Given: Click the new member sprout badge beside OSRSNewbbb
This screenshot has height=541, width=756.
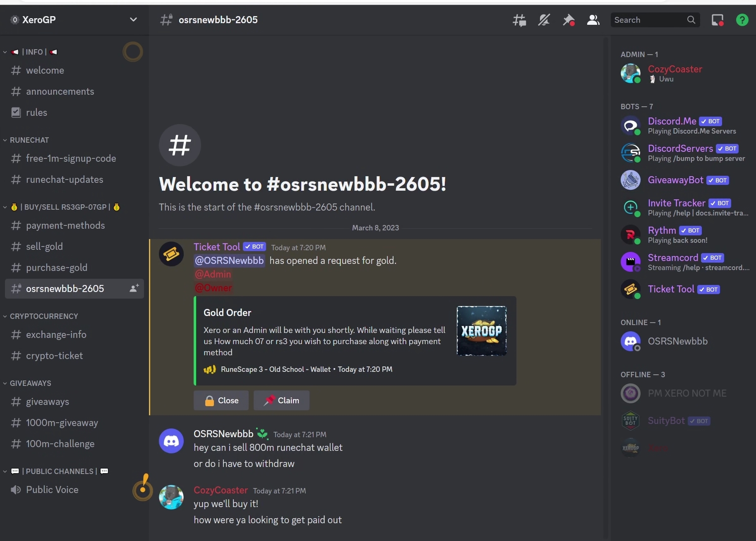Looking at the screenshot, I should pos(262,433).
